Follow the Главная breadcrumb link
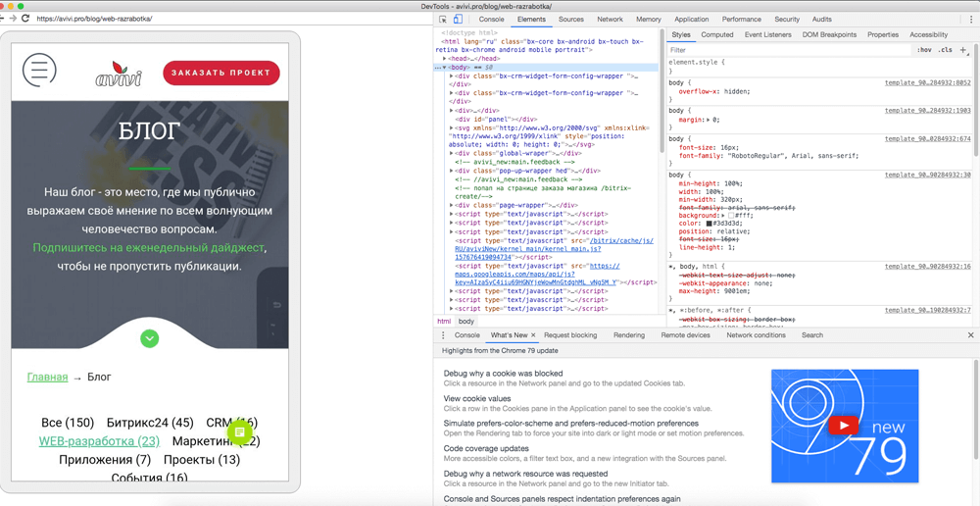 click(x=47, y=378)
